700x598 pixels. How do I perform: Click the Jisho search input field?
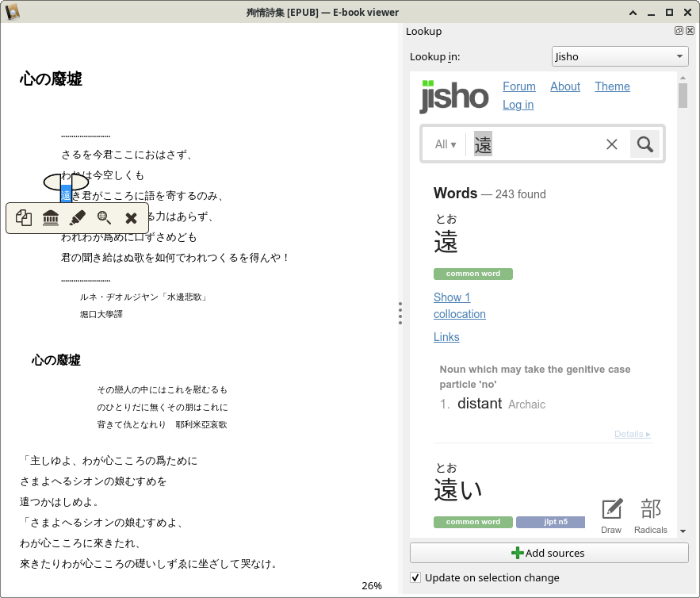click(536, 144)
